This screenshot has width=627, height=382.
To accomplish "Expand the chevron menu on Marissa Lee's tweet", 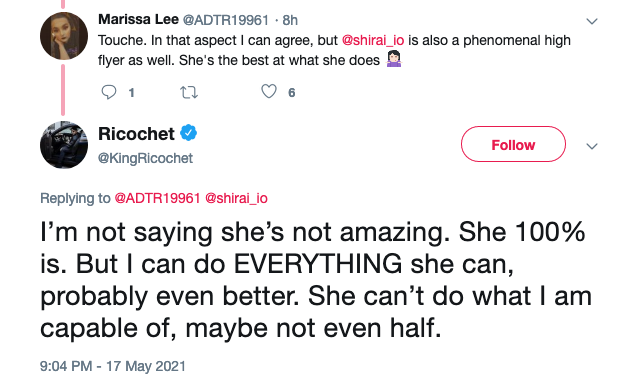I will tap(592, 21).
